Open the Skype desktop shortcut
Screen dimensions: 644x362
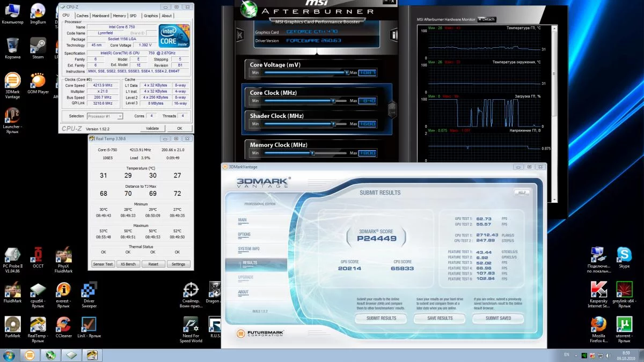624,254
